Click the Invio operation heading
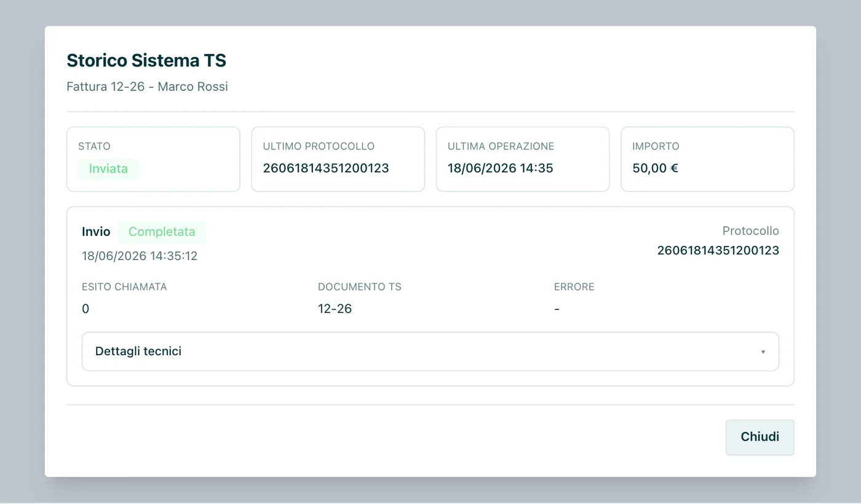The height and width of the screenshot is (504, 861). pyautogui.click(x=96, y=232)
